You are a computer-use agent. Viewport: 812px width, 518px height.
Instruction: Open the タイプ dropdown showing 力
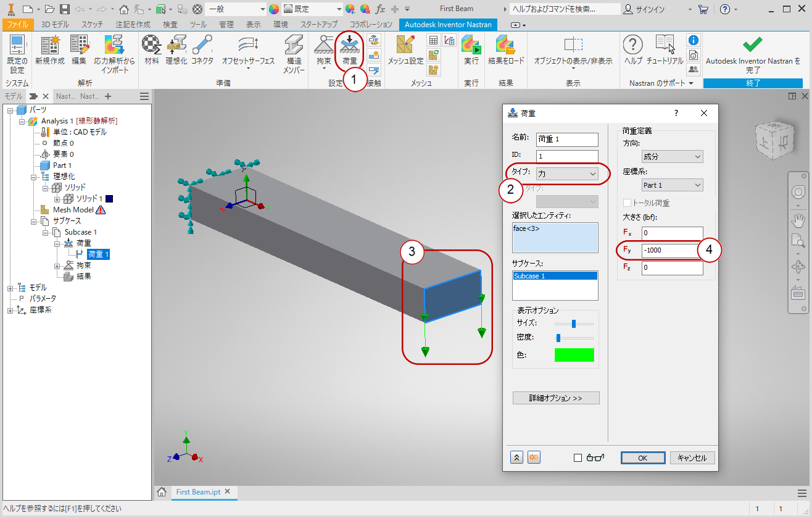[x=567, y=174]
